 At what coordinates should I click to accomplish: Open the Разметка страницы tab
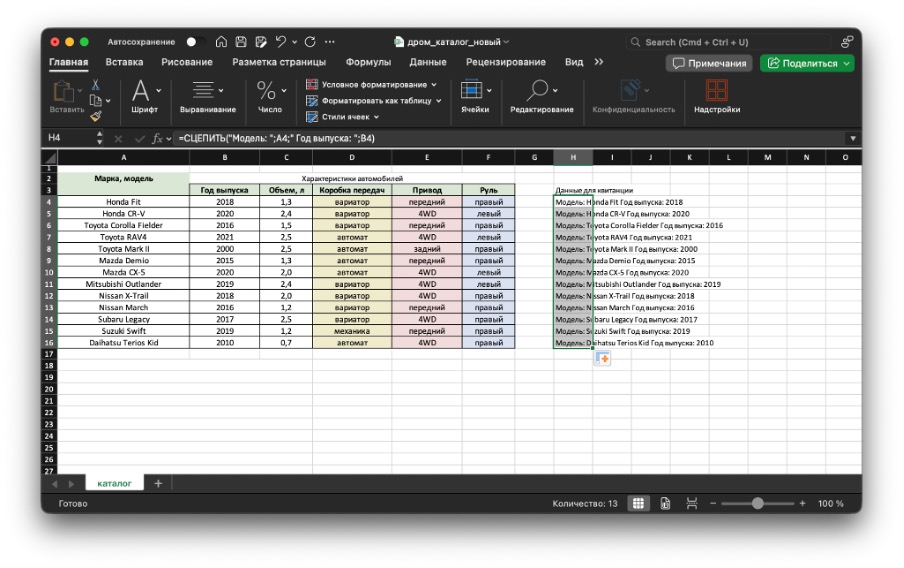click(279, 62)
